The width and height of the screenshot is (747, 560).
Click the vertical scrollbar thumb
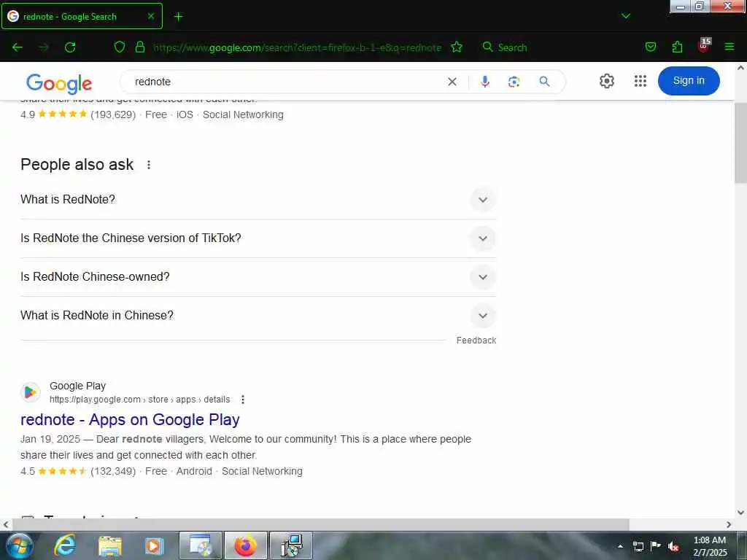(741, 143)
